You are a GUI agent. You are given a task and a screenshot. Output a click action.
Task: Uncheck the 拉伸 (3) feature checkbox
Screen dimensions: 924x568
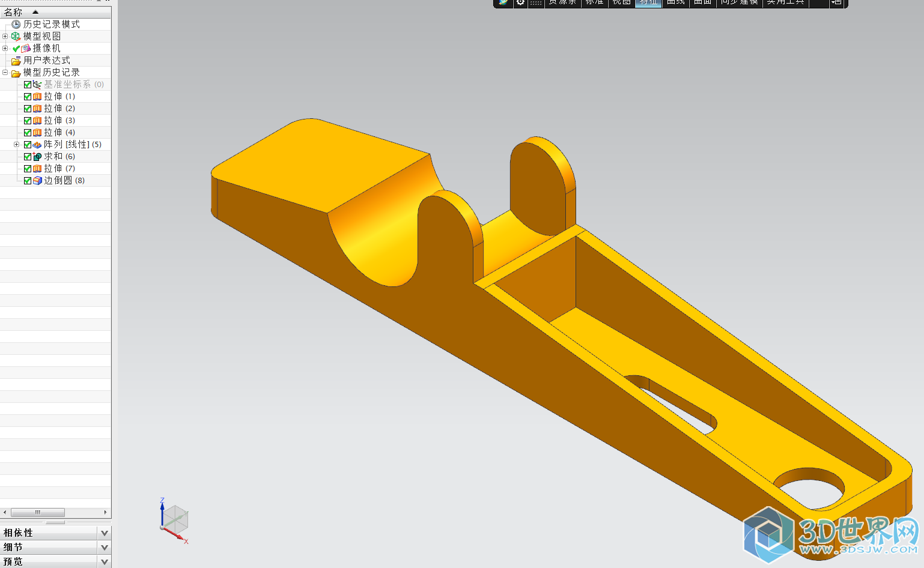[x=28, y=121]
